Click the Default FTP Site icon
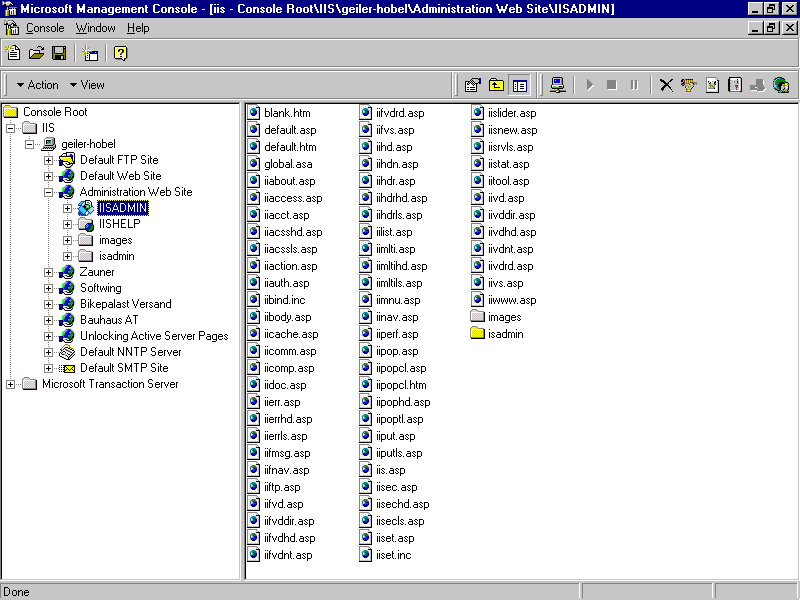Image resolution: width=800 pixels, height=600 pixels. click(x=67, y=160)
